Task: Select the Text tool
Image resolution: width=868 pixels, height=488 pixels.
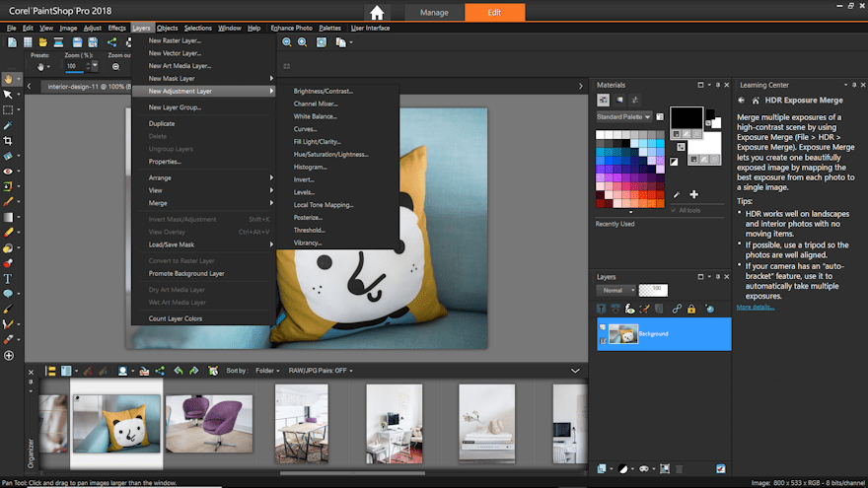Action: click(x=8, y=279)
